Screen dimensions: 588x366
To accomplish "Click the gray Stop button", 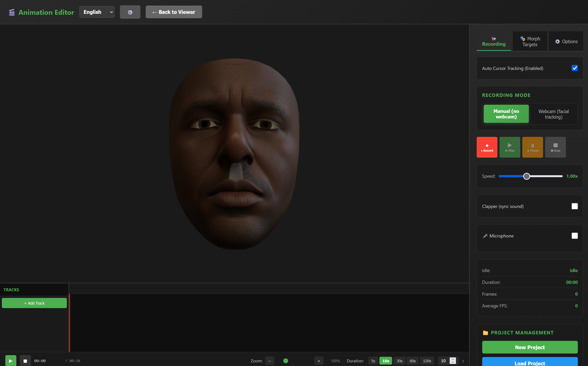I will (555, 147).
